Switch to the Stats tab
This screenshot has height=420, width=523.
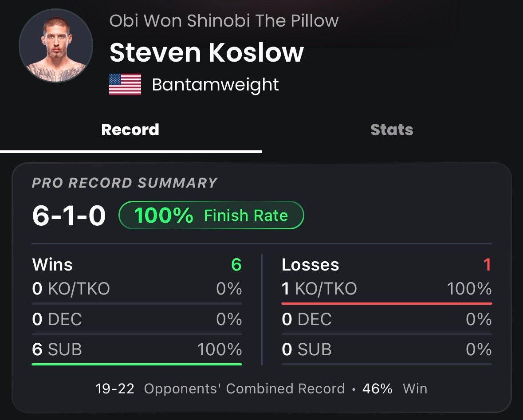click(x=392, y=130)
